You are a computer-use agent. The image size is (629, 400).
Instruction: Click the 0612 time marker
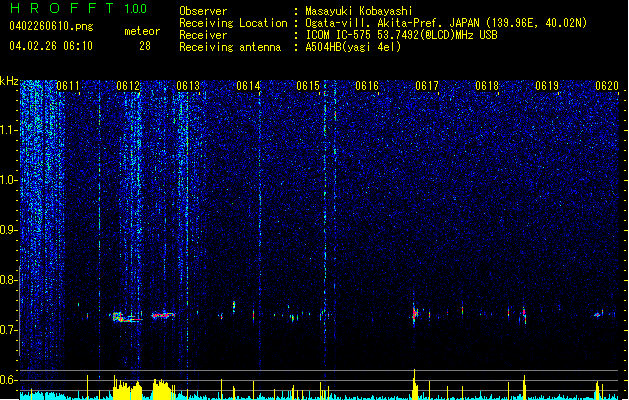(x=128, y=86)
